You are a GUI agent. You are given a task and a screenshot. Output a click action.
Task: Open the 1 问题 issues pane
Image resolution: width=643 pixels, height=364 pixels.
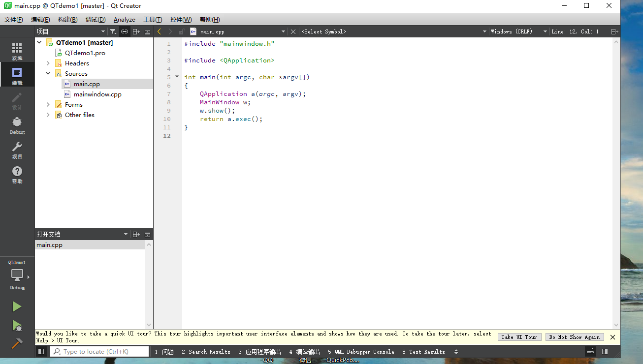pyautogui.click(x=164, y=352)
